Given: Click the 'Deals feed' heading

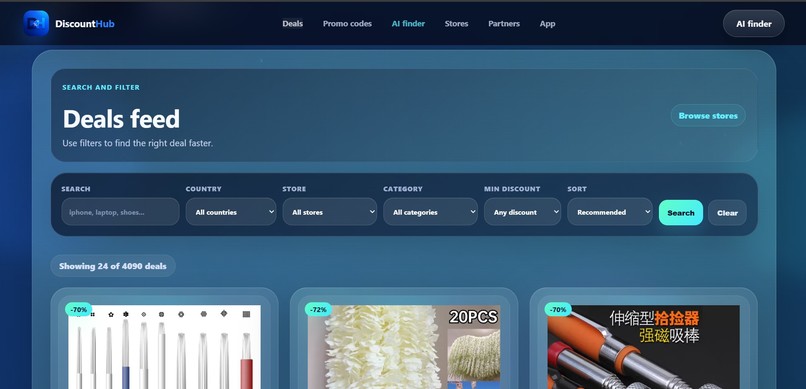Looking at the screenshot, I should tap(121, 119).
